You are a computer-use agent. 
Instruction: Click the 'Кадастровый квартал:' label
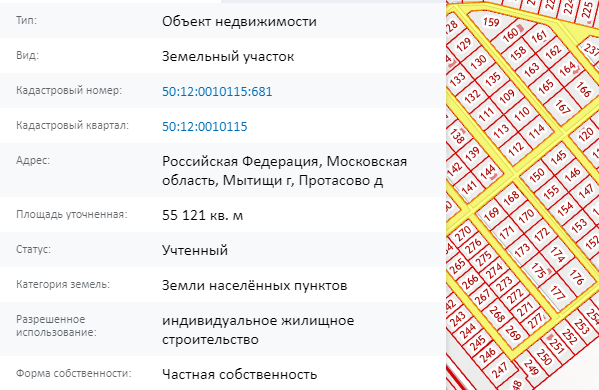pyautogui.click(x=73, y=125)
